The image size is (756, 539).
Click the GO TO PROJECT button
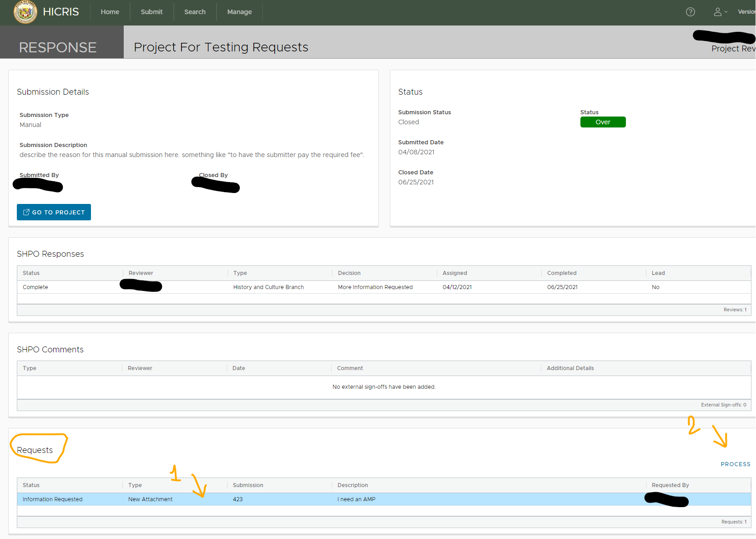click(54, 212)
